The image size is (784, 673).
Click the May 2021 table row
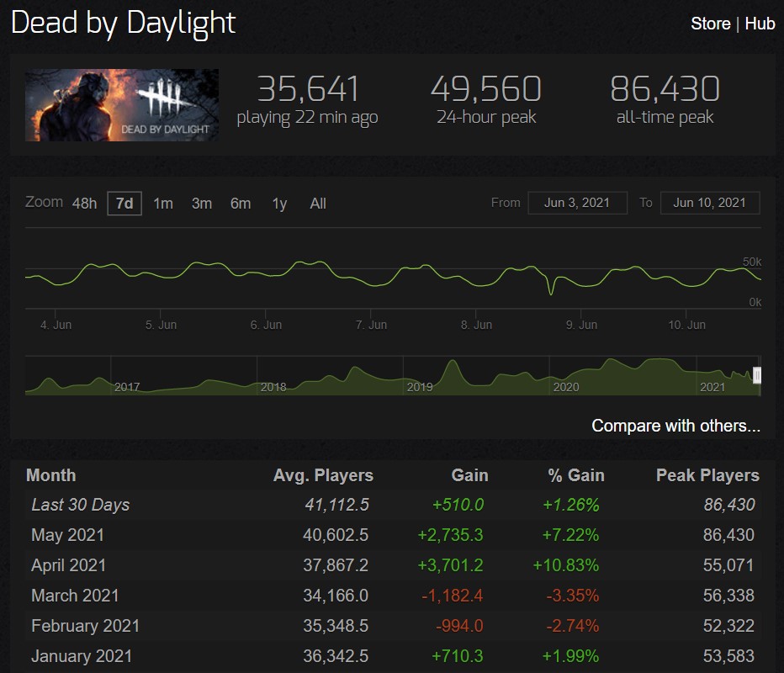tap(392, 535)
